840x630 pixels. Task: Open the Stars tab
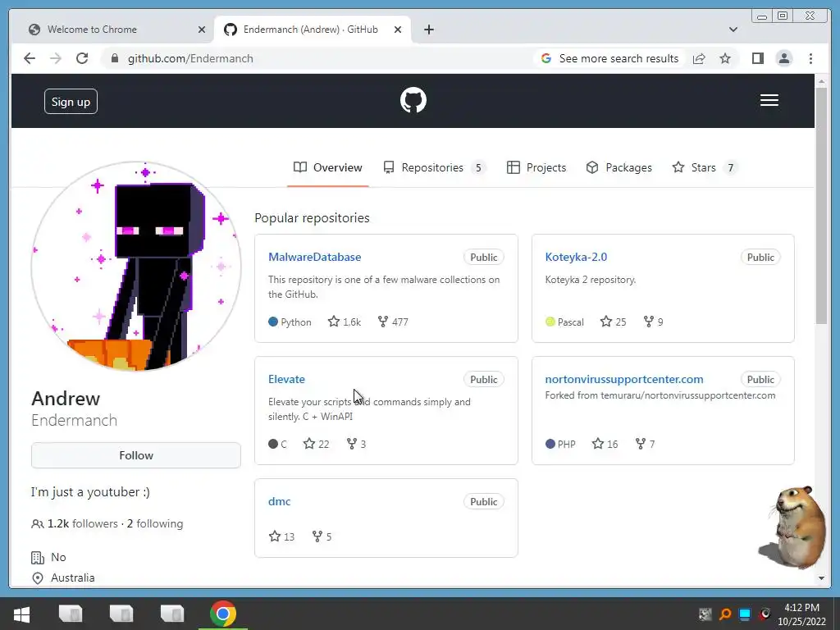tap(705, 167)
